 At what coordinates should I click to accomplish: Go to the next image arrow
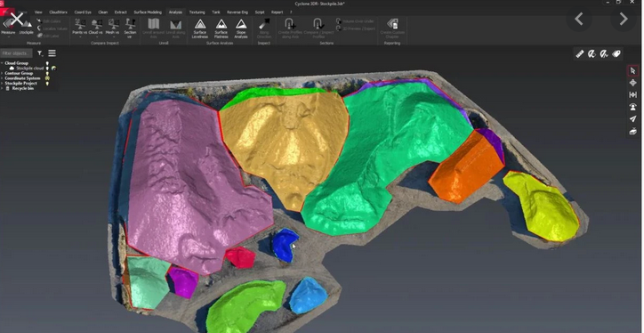point(623,19)
